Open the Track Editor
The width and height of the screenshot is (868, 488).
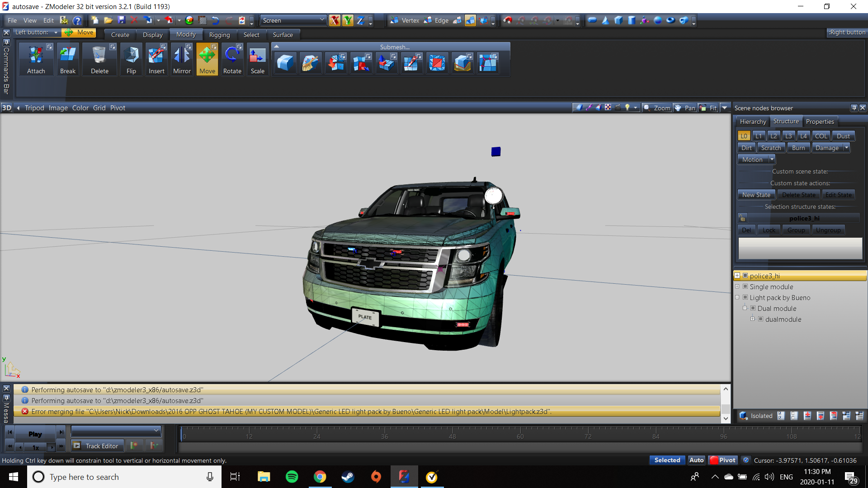(96, 446)
